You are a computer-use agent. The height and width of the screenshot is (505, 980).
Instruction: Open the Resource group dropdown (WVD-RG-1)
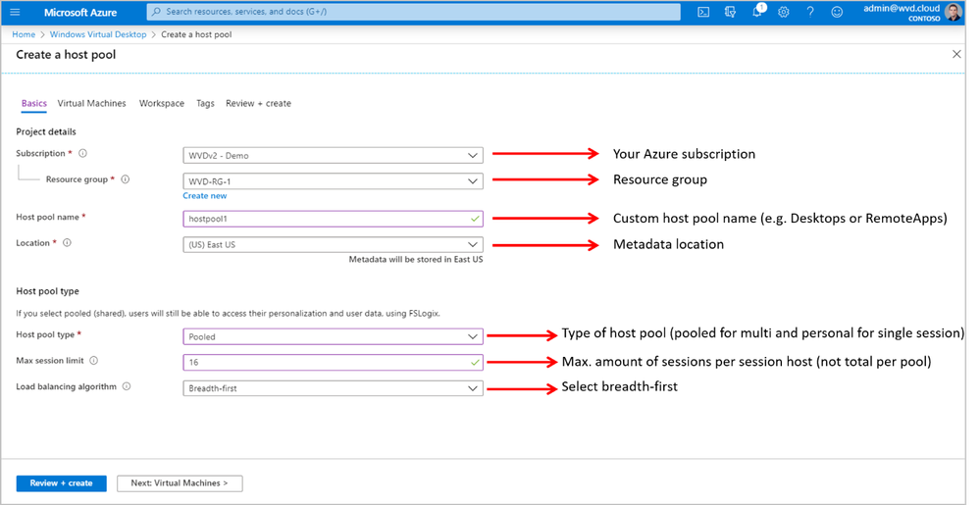(334, 181)
